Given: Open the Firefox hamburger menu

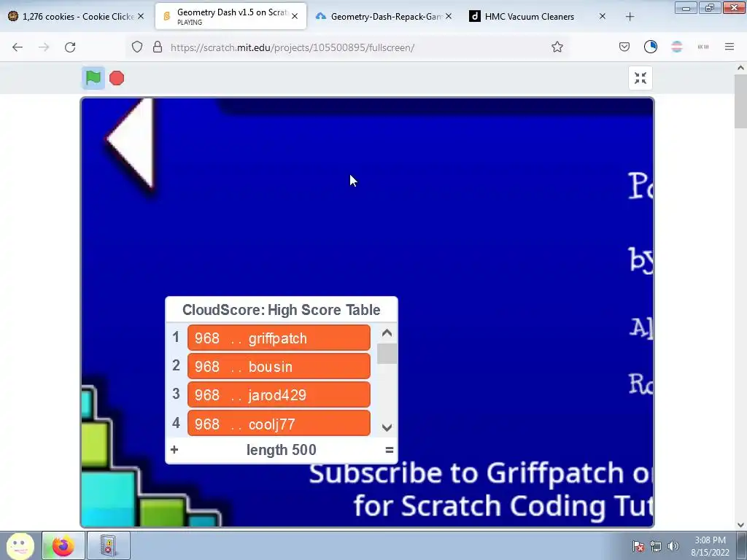Looking at the screenshot, I should (x=729, y=47).
